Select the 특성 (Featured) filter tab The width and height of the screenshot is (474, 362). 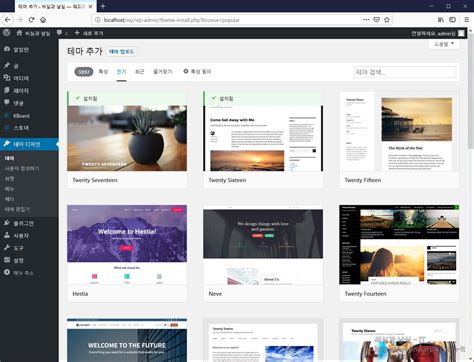tap(103, 71)
